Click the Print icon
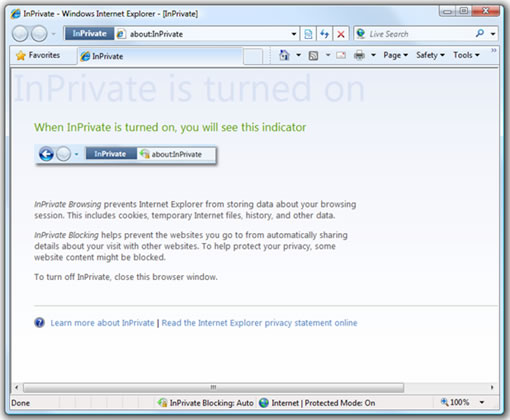This screenshot has height=420, width=510. click(359, 55)
